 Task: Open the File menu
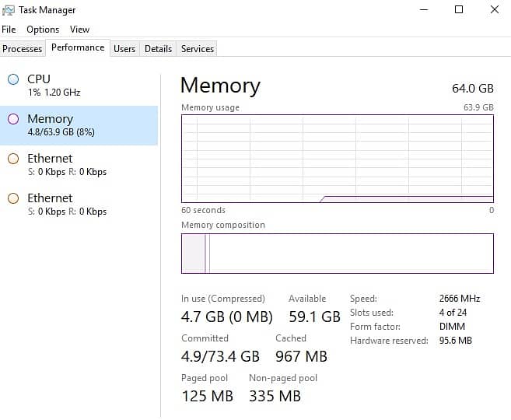click(9, 30)
